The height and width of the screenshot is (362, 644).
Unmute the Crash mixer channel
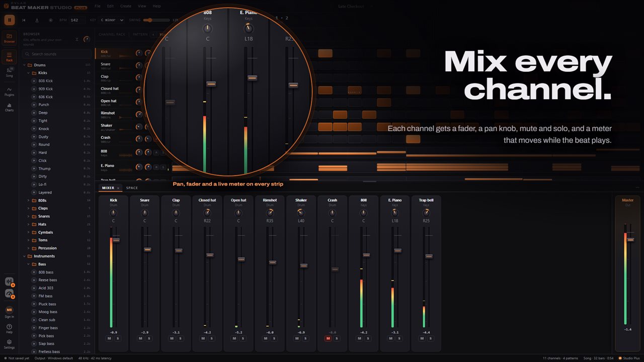pos(328,338)
